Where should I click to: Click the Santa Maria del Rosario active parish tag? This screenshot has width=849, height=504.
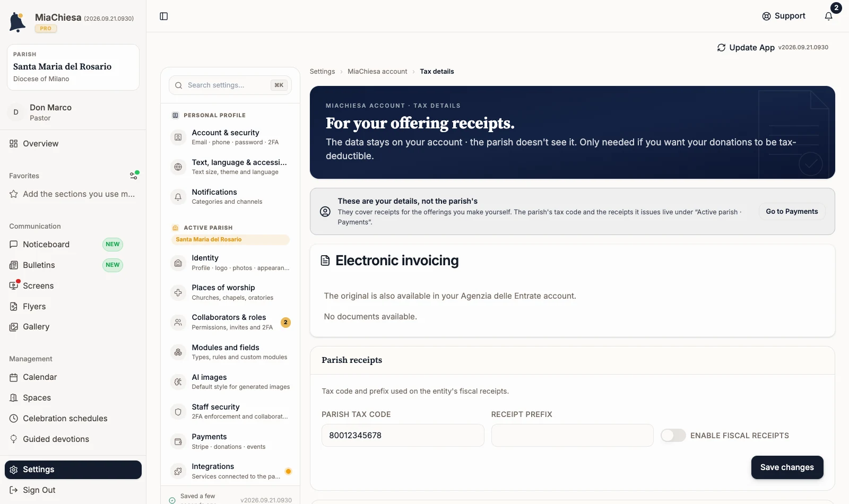tap(230, 240)
